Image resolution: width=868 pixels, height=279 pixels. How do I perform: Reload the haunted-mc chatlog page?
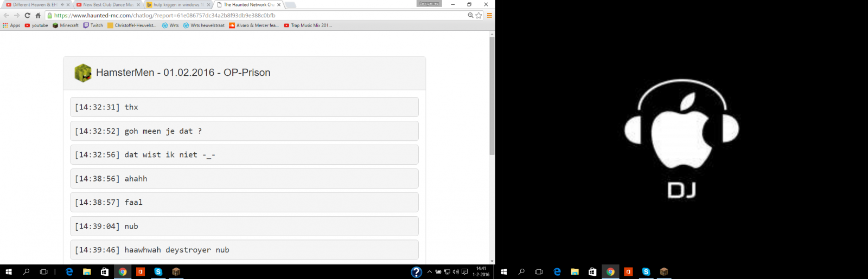click(x=27, y=16)
